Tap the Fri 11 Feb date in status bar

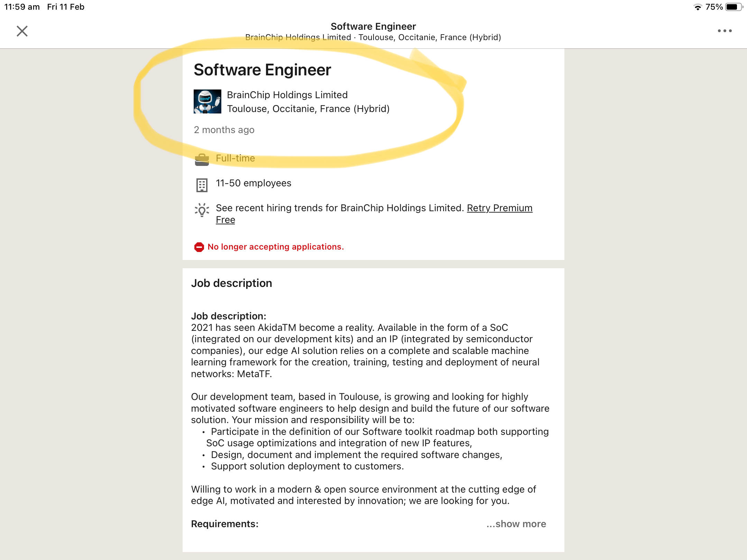(66, 7)
